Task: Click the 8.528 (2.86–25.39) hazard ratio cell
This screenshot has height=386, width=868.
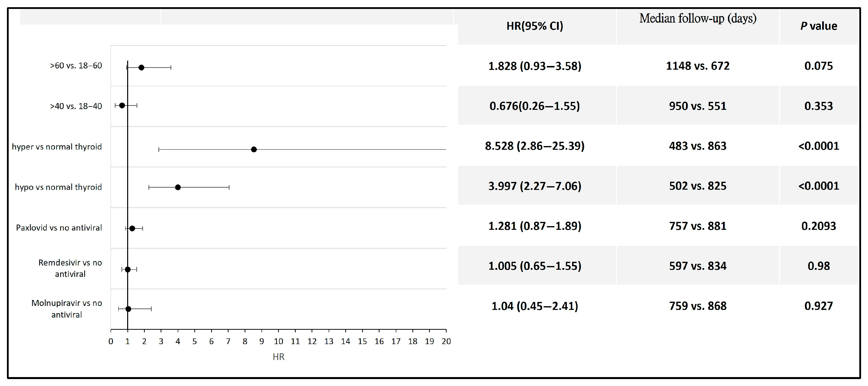Action: click(x=534, y=146)
